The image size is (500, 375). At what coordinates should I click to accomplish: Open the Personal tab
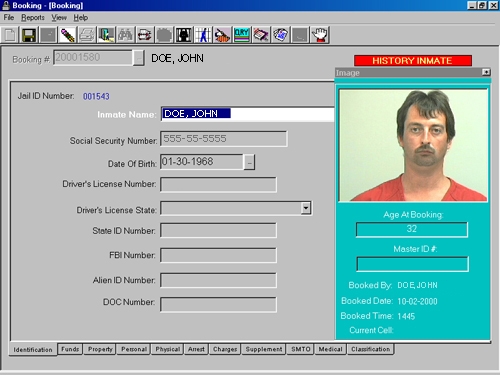click(134, 349)
